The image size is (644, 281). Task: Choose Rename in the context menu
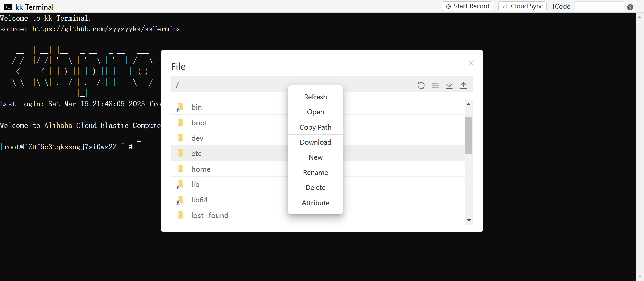click(x=315, y=173)
